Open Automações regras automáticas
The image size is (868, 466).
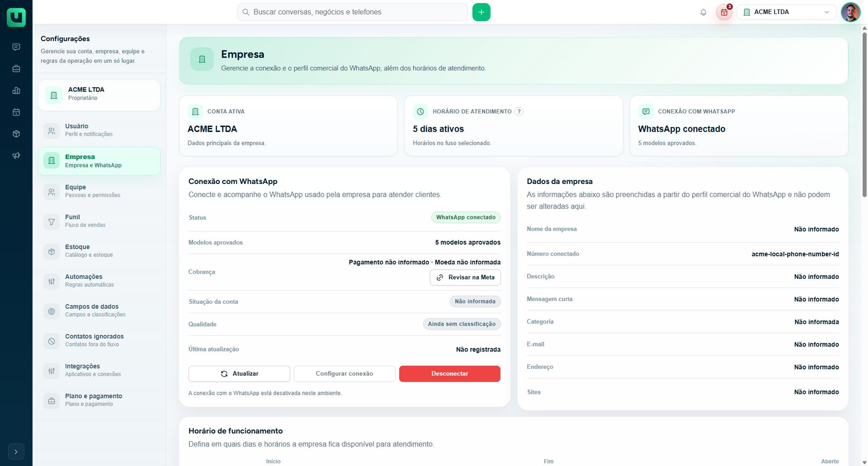click(99, 280)
